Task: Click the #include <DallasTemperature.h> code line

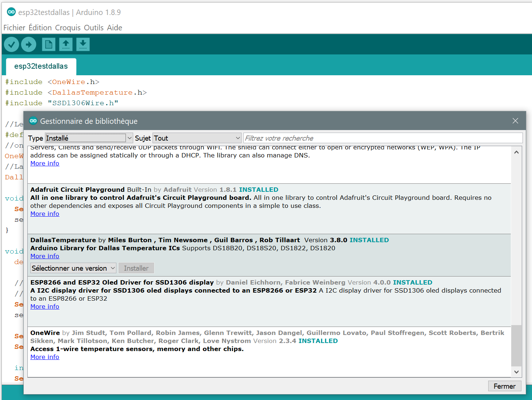Action: pos(76,92)
